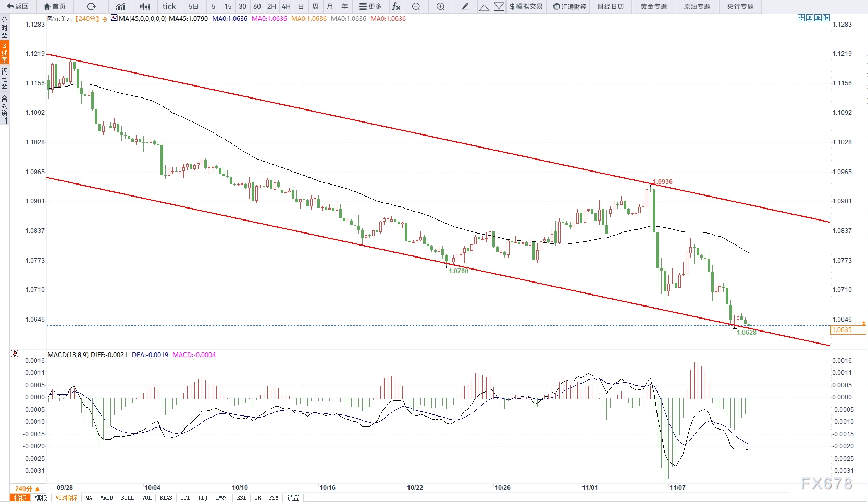Switch to the 分时图 side tab
Image resolution: width=868 pixels, height=502 pixels.
(x=4, y=27)
